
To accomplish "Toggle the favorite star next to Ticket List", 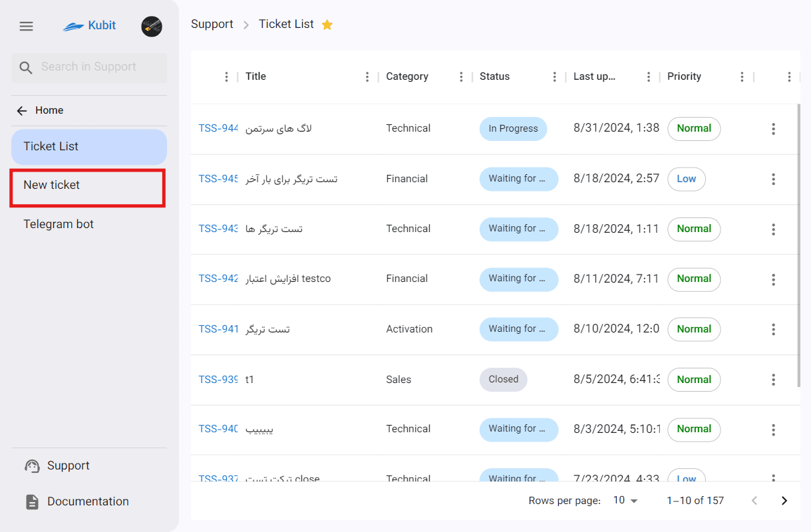I will 327,25.
